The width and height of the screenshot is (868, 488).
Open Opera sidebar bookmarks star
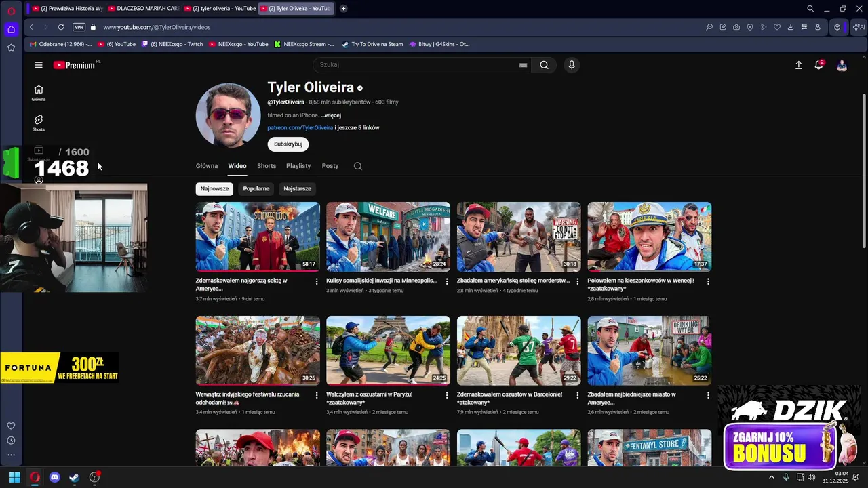coord(11,47)
